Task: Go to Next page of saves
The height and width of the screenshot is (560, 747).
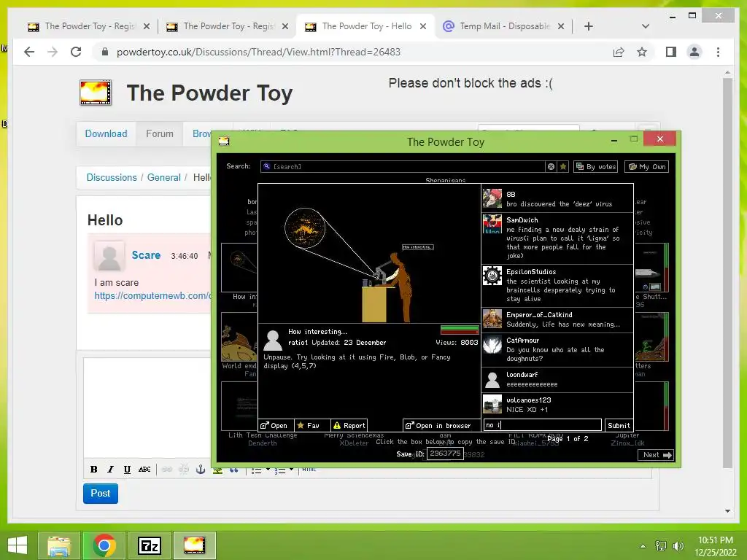Action: [657, 455]
